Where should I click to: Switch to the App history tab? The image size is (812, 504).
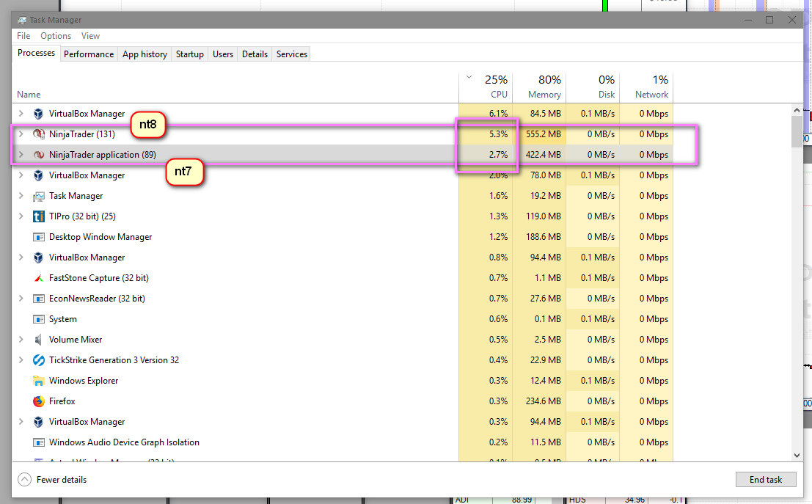145,54
